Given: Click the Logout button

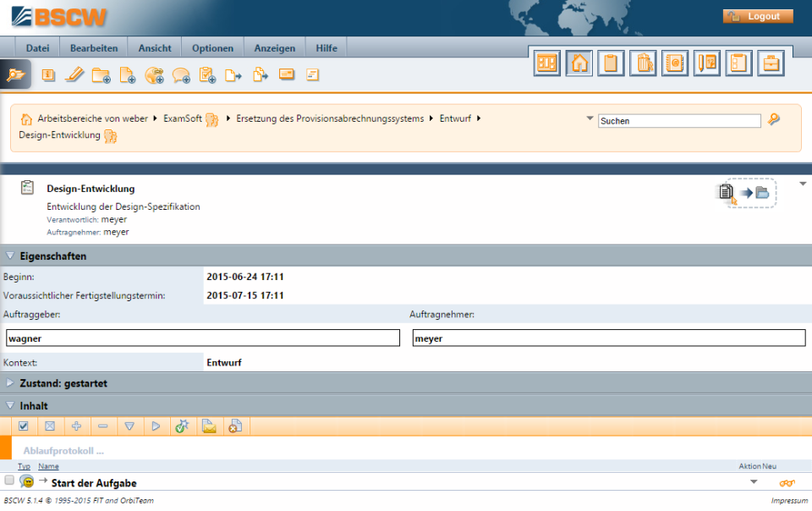Looking at the screenshot, I should tap(758, 16).
